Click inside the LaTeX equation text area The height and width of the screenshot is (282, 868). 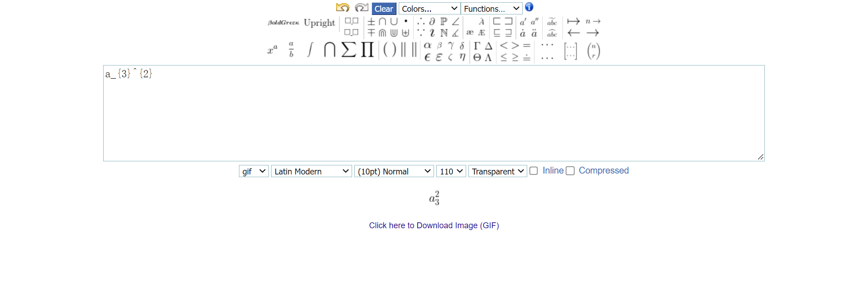[x=434, y=113]
